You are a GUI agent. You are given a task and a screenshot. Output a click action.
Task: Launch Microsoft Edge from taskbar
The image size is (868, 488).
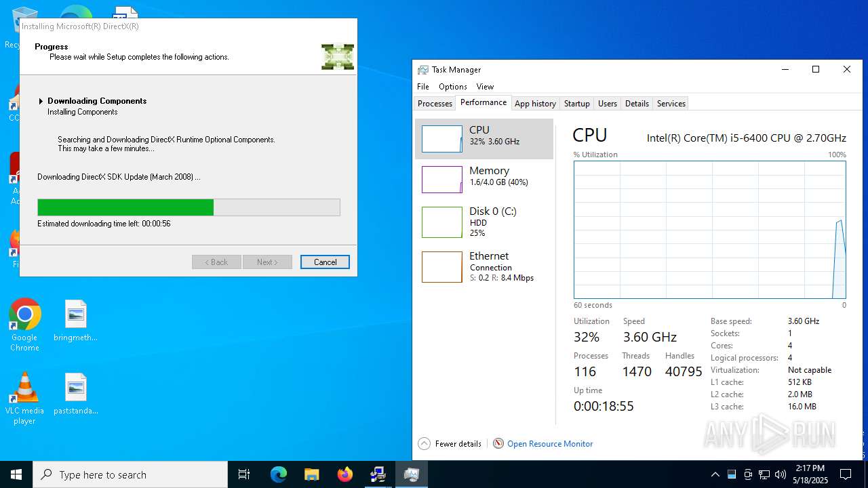pyautogui.click(x=279, y=474)
